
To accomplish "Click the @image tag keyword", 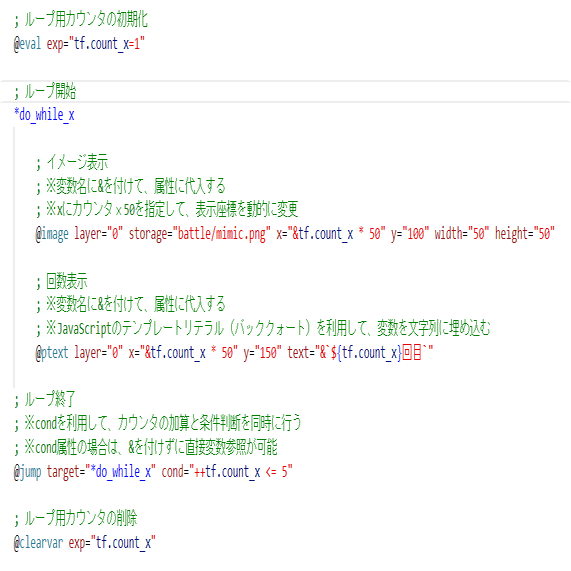I will (52, 234).
